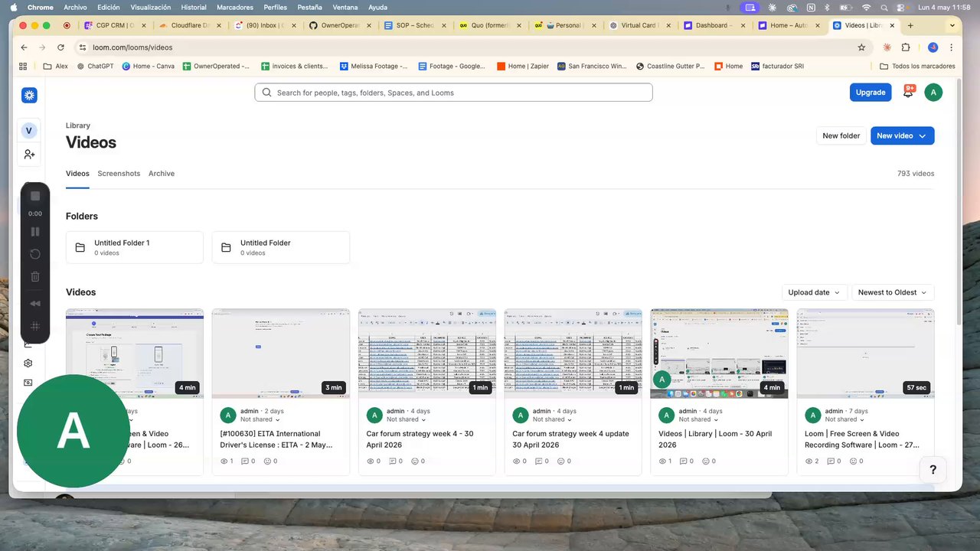Open the Chrome profile avatar in toolbar
The image size is (980, 551).
(x=933, y=47)
